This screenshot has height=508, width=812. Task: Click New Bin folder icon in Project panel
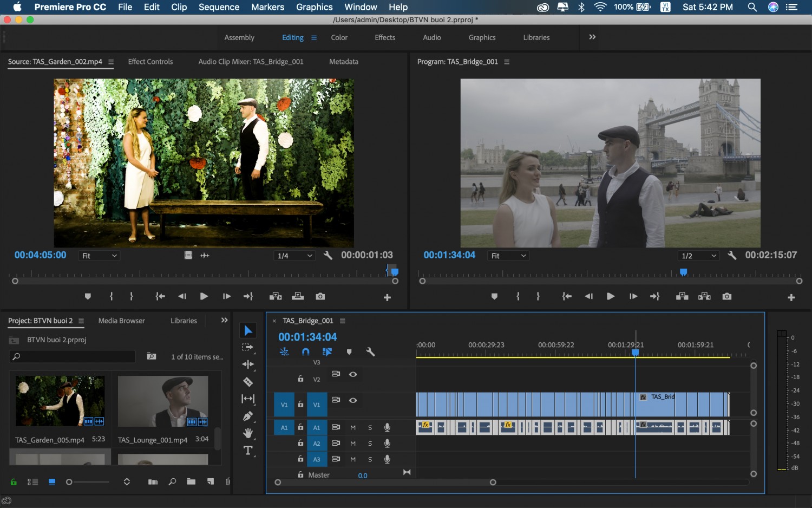[x=191, y=481]
